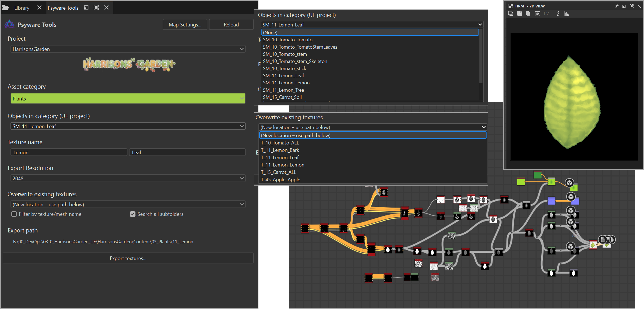Screen dimensions: 644x309
Task: Click the Reload button
Action: coord(231,24)
